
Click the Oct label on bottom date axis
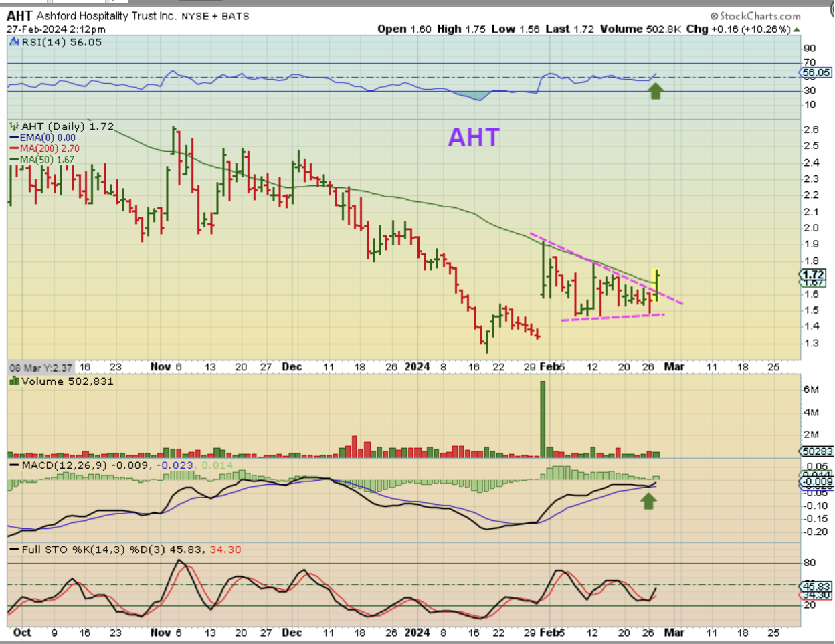22,632
